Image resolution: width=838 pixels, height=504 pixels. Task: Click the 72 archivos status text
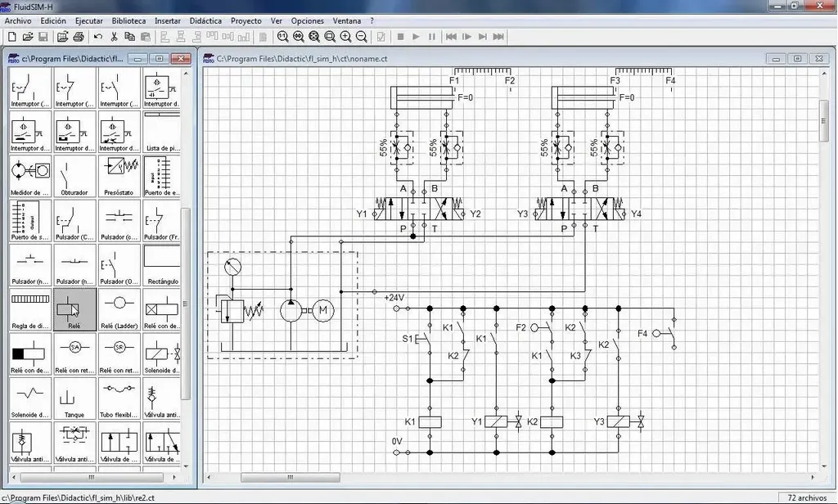click(807, 497)
